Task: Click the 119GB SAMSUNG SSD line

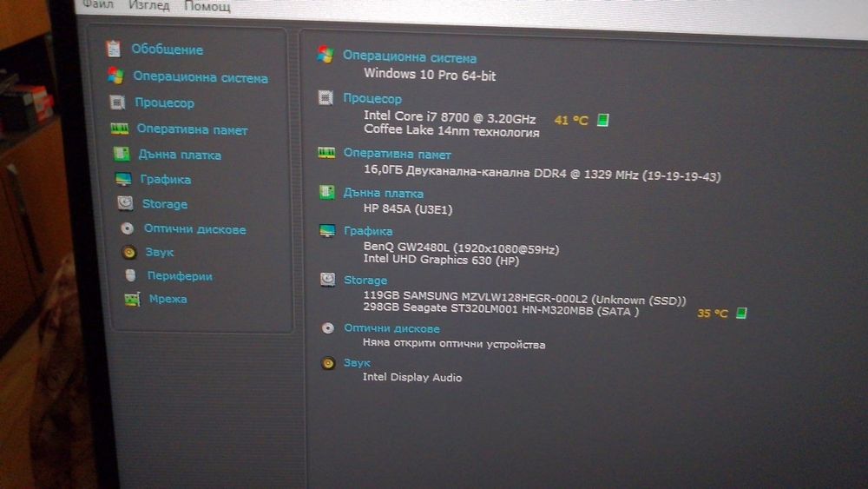Action: click(525, 298)
